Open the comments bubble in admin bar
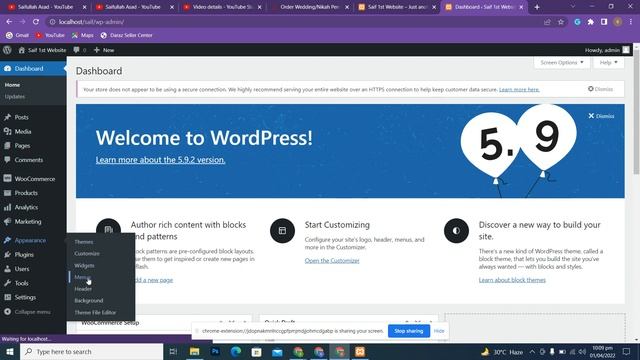Screen dimensions: 640x360 (80, 50)
